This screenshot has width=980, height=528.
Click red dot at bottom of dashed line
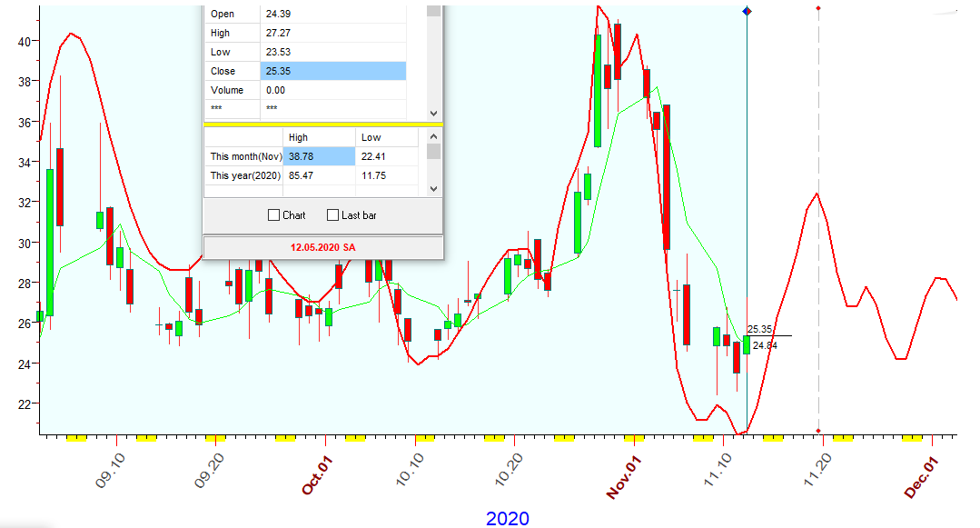coord(818,431)
